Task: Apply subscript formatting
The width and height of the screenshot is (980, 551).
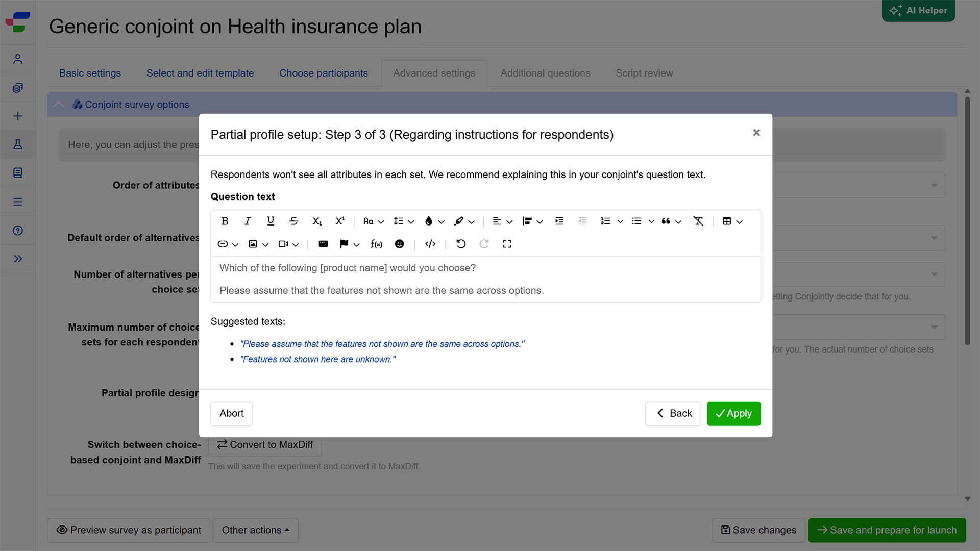Action: coord(317,221)
